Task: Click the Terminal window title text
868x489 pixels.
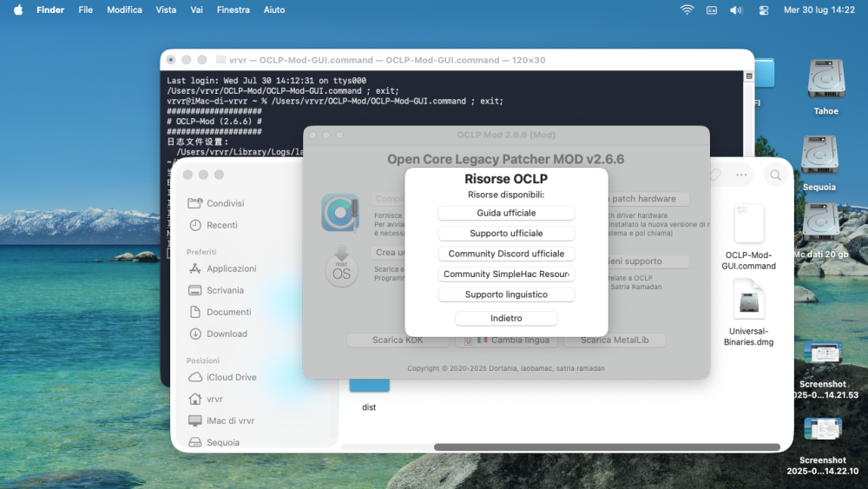Action: [387, 60]
